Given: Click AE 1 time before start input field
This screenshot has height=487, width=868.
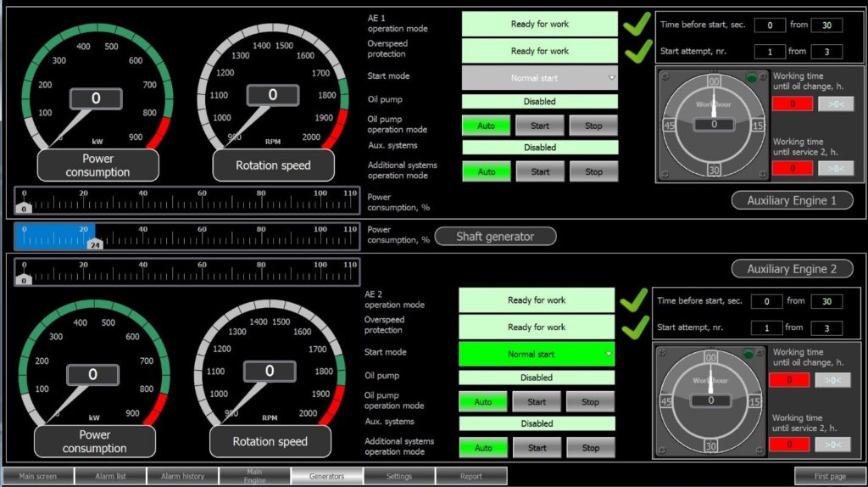Looking at the screenshot, I should click(771, 25).
